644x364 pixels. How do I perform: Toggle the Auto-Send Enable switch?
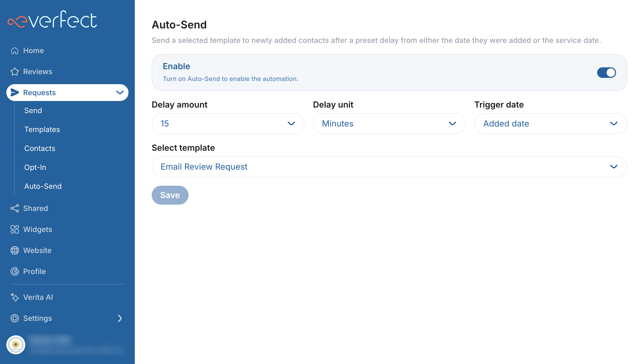[x=606, y=73]
